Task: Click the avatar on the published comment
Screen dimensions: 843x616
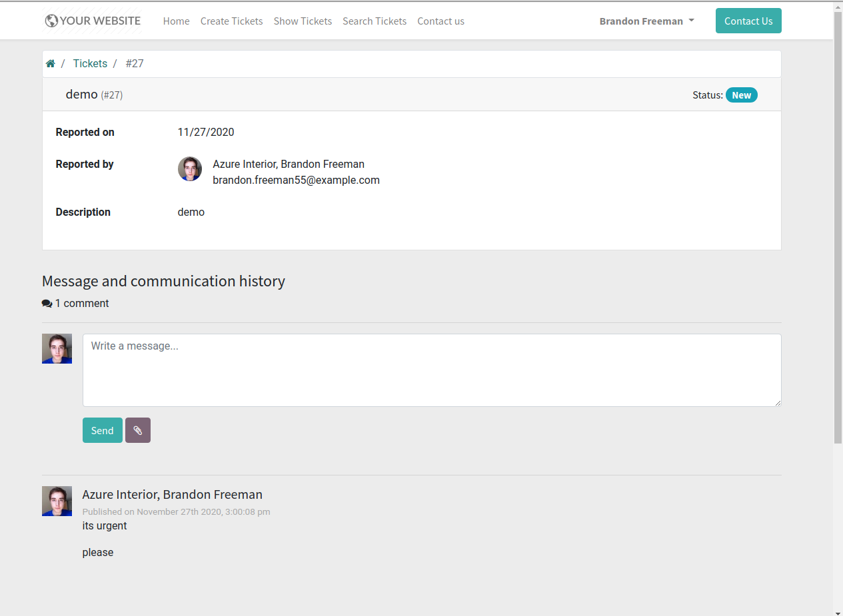Action: coord(57,501)
